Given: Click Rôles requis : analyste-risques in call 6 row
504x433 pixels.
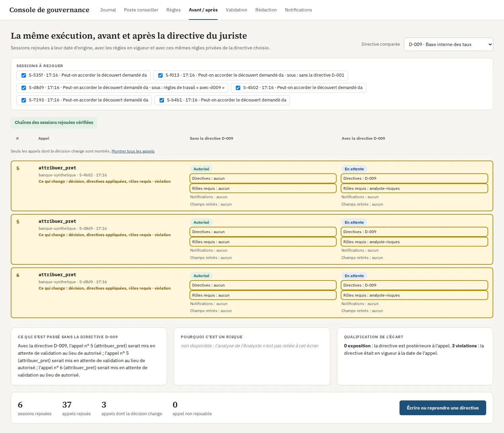Looking at the screenshot, I should pyautogui.click(x=414, y=295).
